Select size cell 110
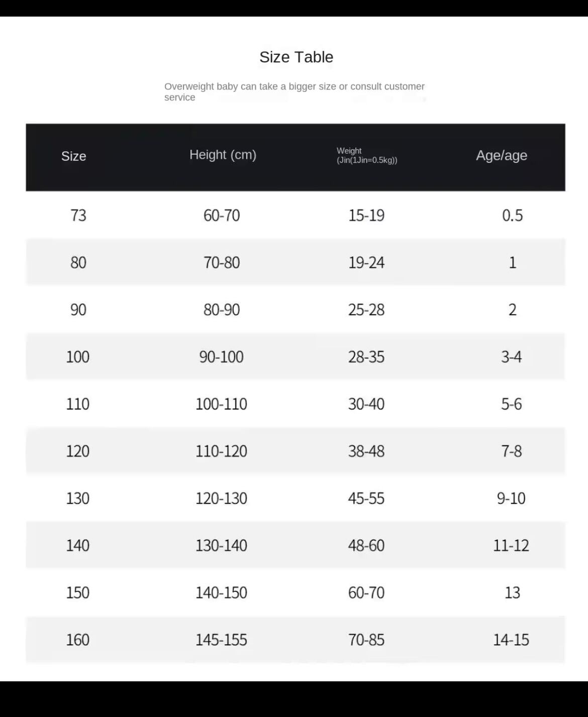The width and height of the screenshot is (588, 717). coord(78,404)
